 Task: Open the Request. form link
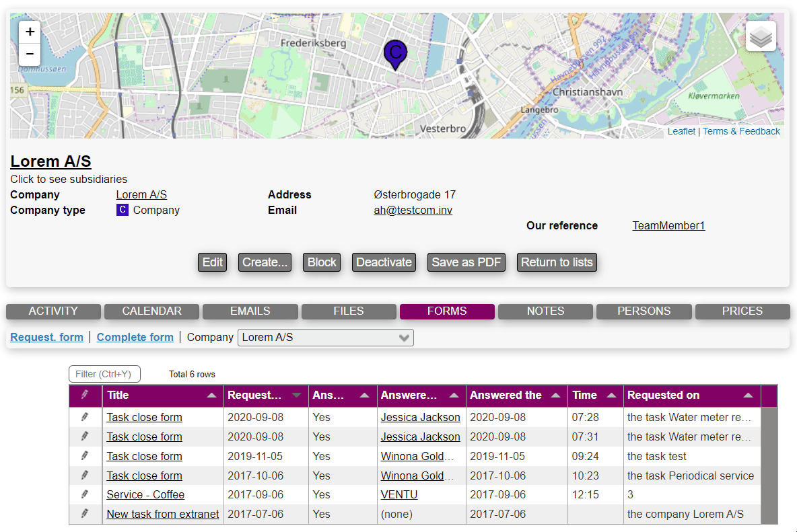pos(46,338)
